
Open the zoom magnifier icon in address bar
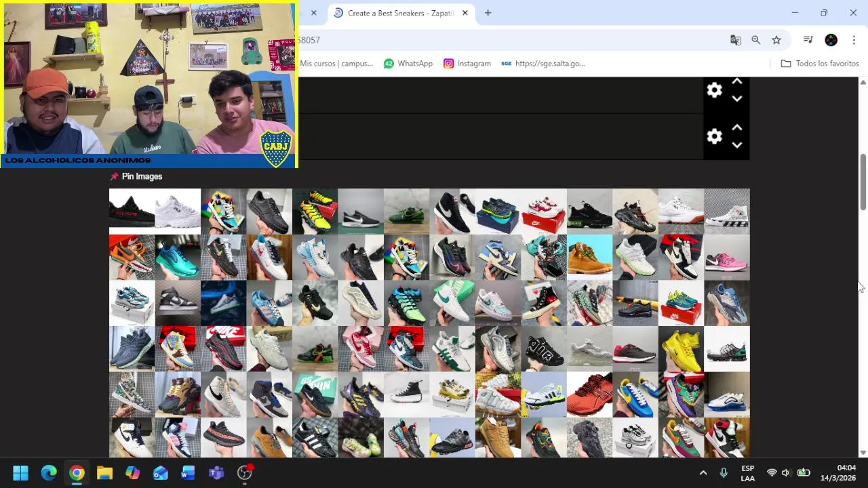tap(756, 40)
